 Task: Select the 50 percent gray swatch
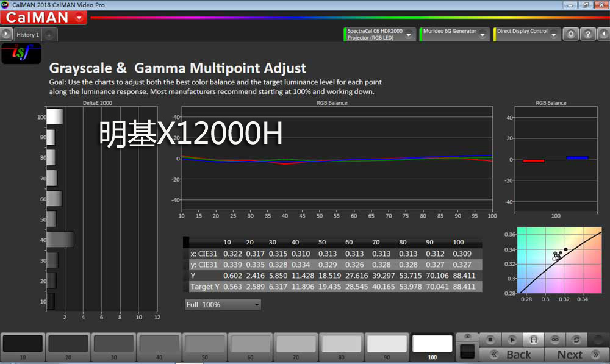point(204,344)
